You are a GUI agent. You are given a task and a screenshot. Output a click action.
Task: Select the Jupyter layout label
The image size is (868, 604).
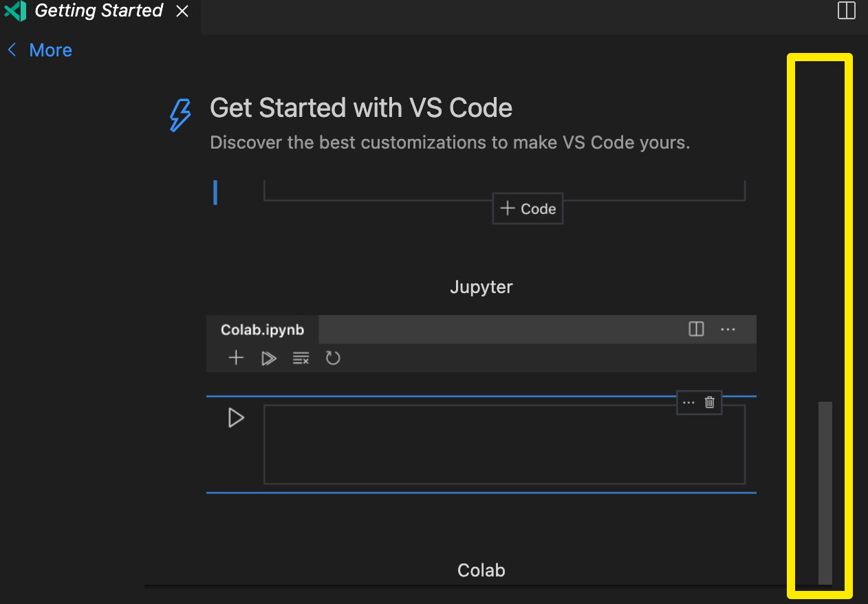(x=481, y=287)
